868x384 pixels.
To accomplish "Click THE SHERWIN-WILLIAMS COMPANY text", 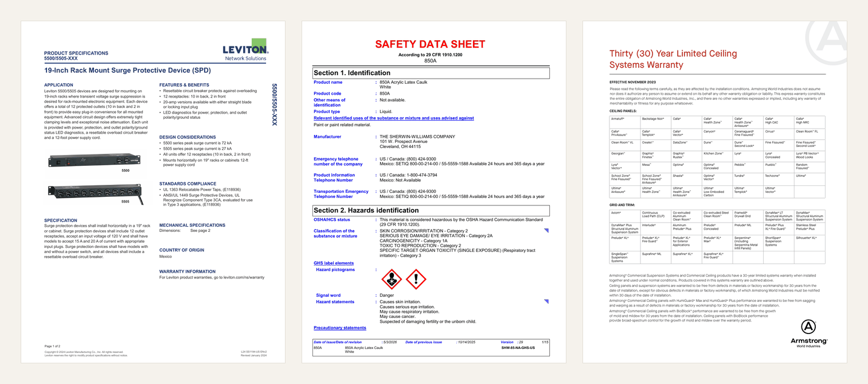I will point(417,137).
